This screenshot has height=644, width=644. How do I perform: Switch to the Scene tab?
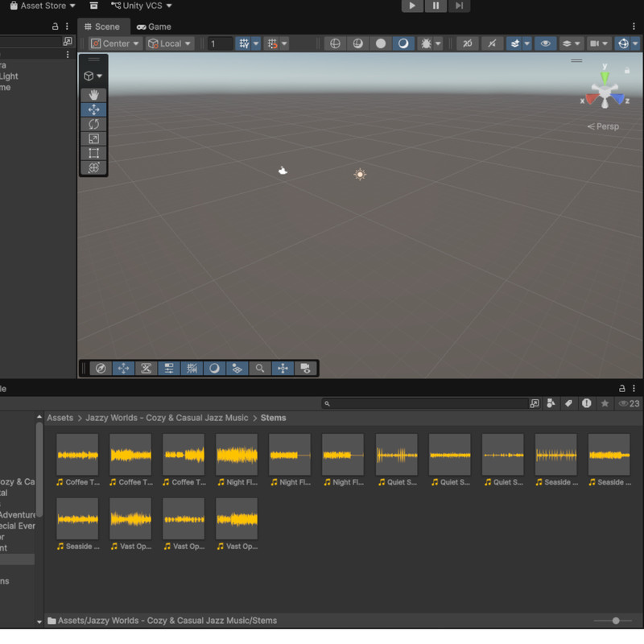tap(102, 27)
